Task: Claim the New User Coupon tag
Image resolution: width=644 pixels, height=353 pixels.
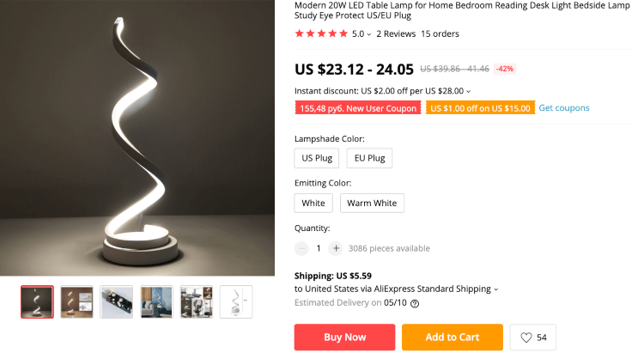Action: (x=358, y=108)
